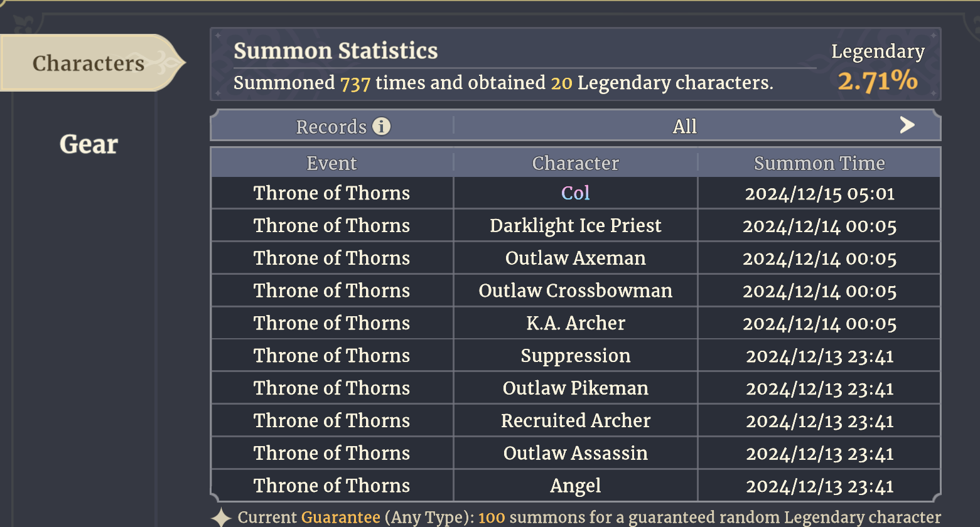Click the Suppression summon entry
The height and width of the screenshot is (527, 980).
[x=576, y=356]
